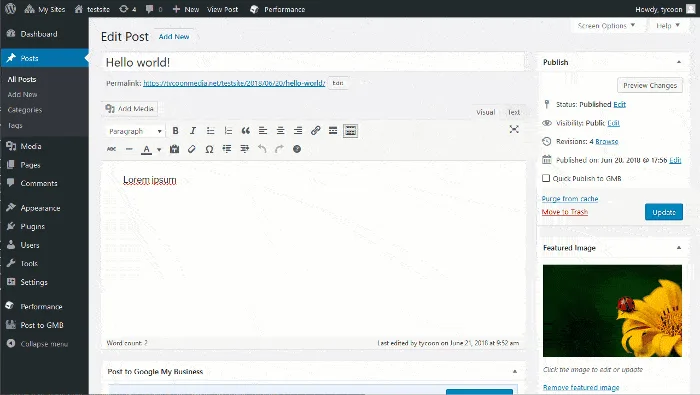The width and height of the screenshot is (700, 395).
Task: Redo the last edit
Action: pos(279,149)
